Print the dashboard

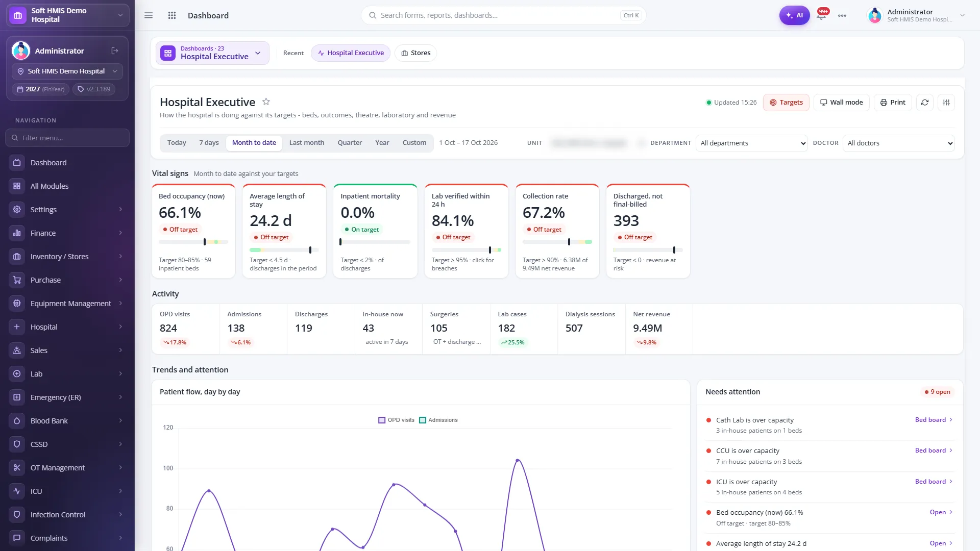pyautogui.click(x=893, y=103)
